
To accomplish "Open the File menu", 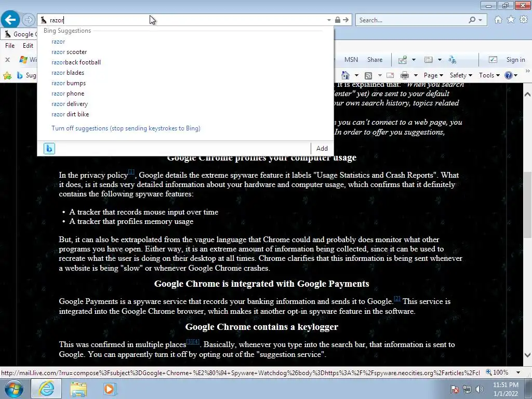I will [10, 46].
